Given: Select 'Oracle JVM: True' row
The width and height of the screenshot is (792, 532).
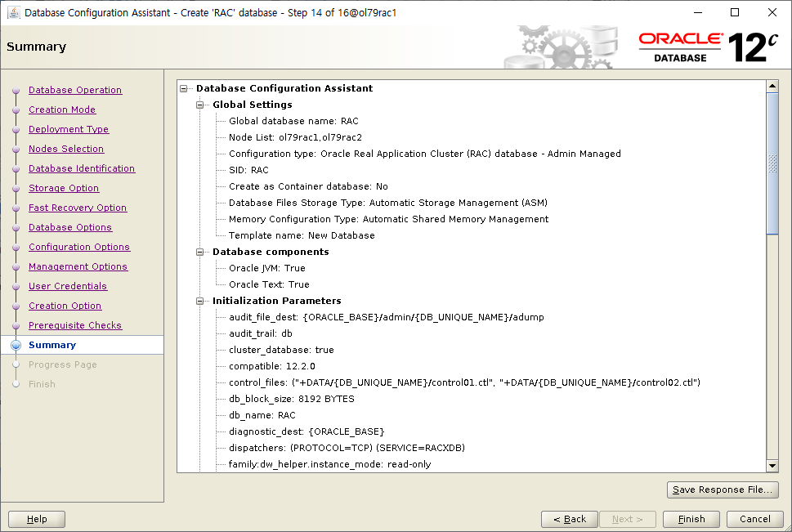Looking at the screenshot, I should pyautogui.click(x=267, y=268).
